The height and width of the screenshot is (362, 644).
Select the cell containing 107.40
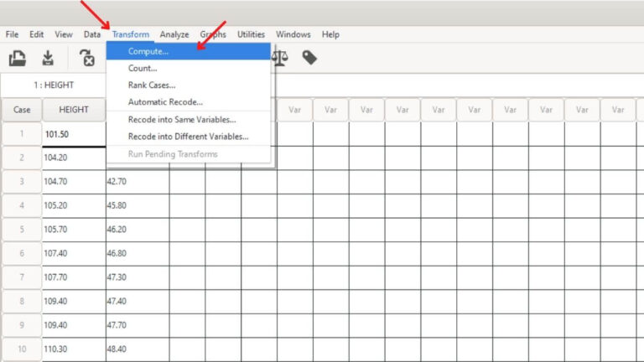click(x=74, y=253)
